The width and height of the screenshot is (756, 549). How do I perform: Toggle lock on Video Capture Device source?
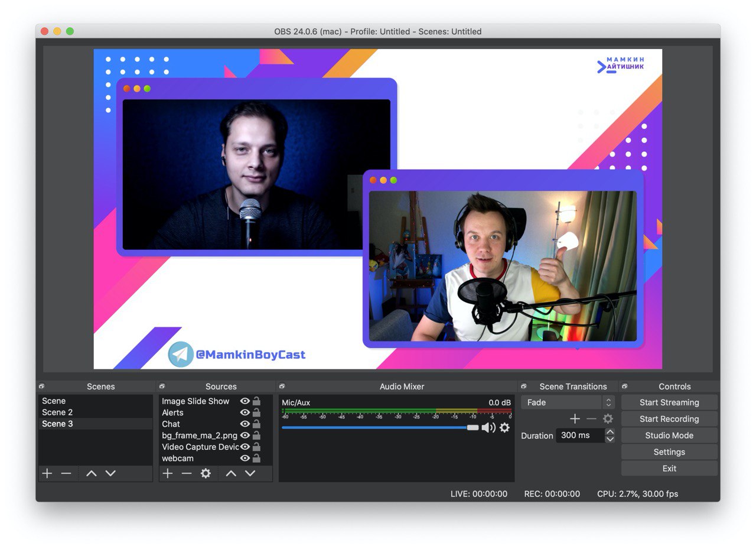[256, 447]
